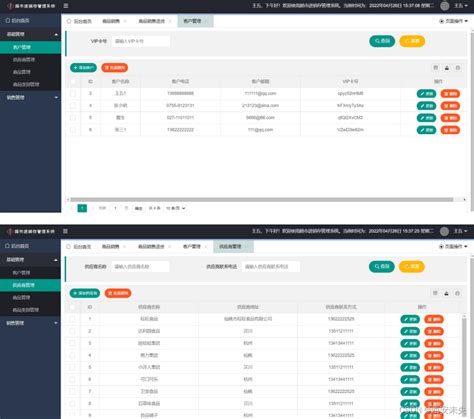Switch to 商品销售退货 tab in supplier page
This screenshot has height=419, width=474.
tap(151, 246)
